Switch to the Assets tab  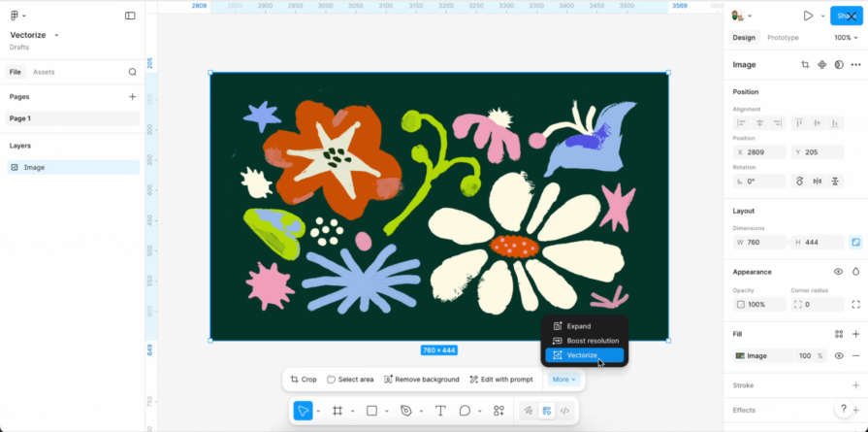coord(44,72)
